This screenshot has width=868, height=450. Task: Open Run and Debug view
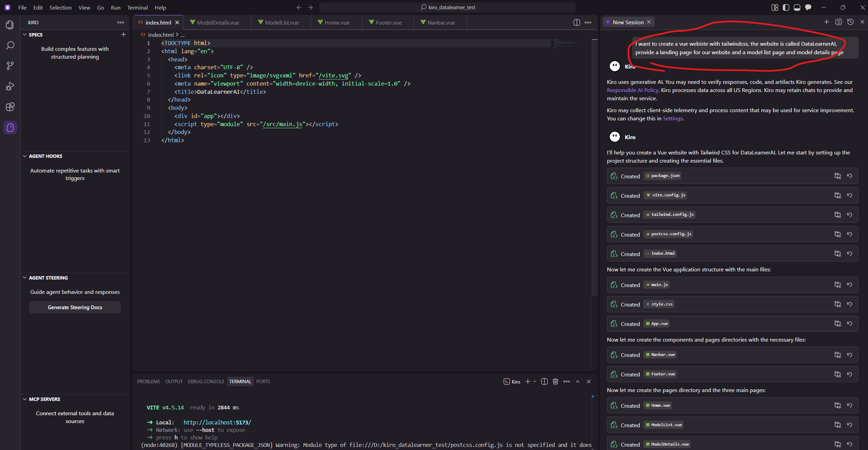[x=10, y=86]
